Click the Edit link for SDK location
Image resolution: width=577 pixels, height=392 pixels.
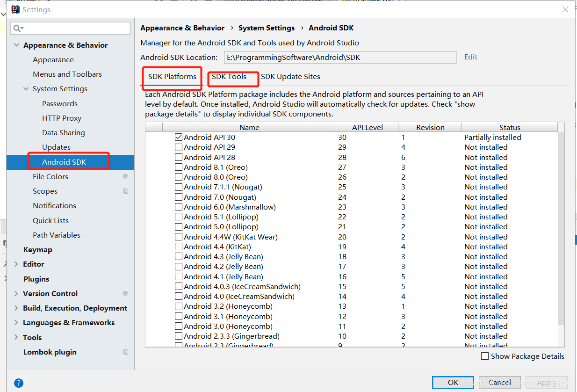pos(471,57)
